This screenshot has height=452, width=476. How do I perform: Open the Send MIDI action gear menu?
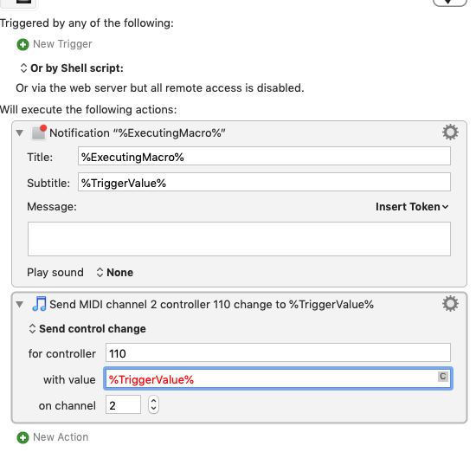pos(450,303)
